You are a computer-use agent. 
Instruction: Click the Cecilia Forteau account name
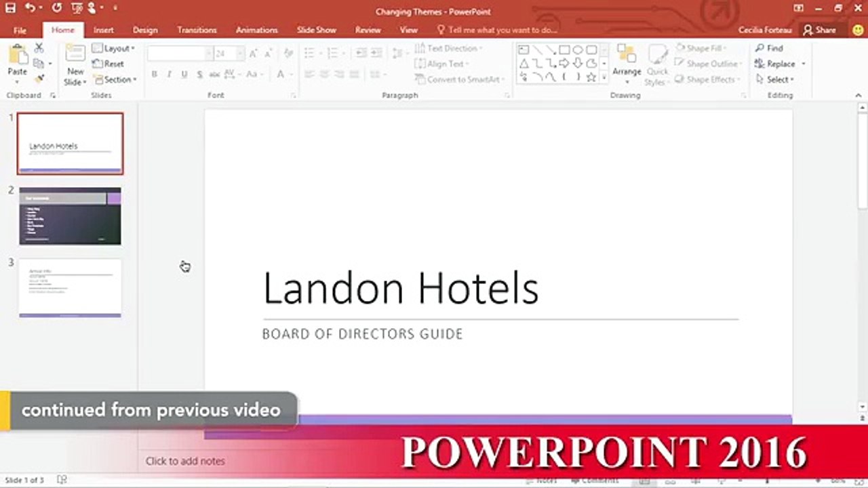[765, 30]
